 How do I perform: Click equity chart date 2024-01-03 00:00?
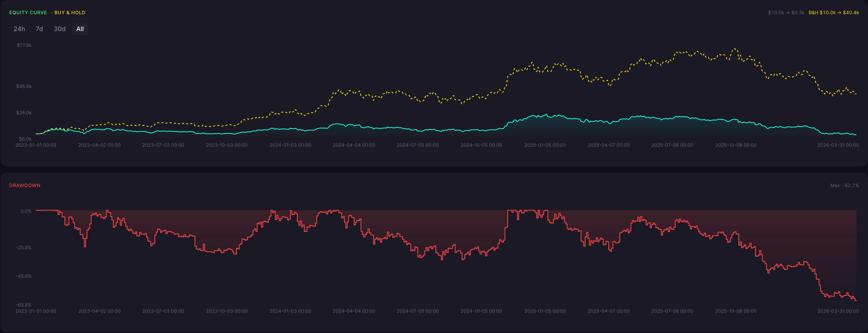(x=290, y=145)
